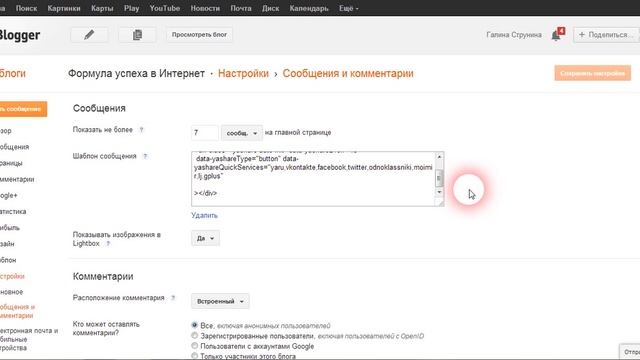Viewport: 640px width, 360px height.
Task: Open the comments sidebar item ending мментарии
Action: click(17, 179)
